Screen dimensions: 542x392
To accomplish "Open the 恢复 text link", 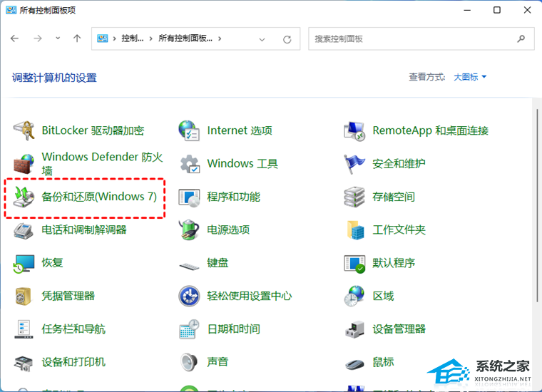I will point(52,263).
